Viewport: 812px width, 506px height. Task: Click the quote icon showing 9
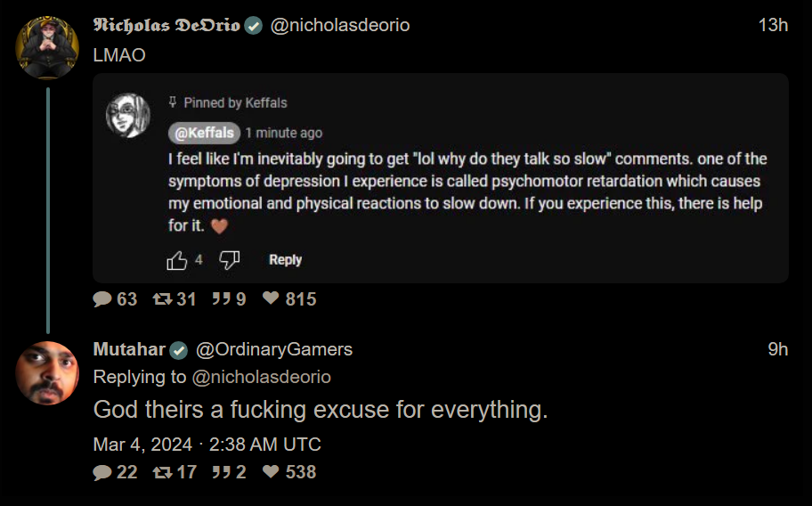click(x=222, y=298)
